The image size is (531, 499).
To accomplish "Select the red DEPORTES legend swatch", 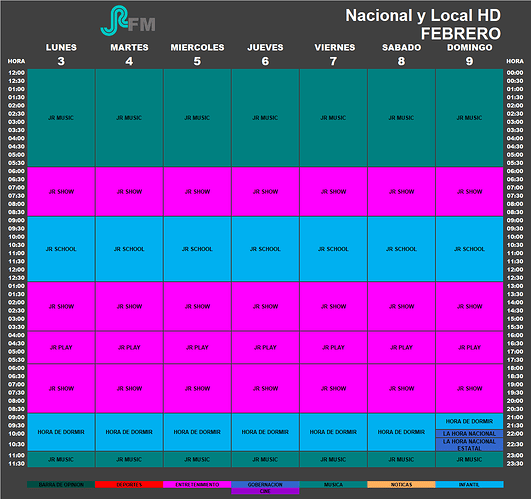I will tap(129, 484).
